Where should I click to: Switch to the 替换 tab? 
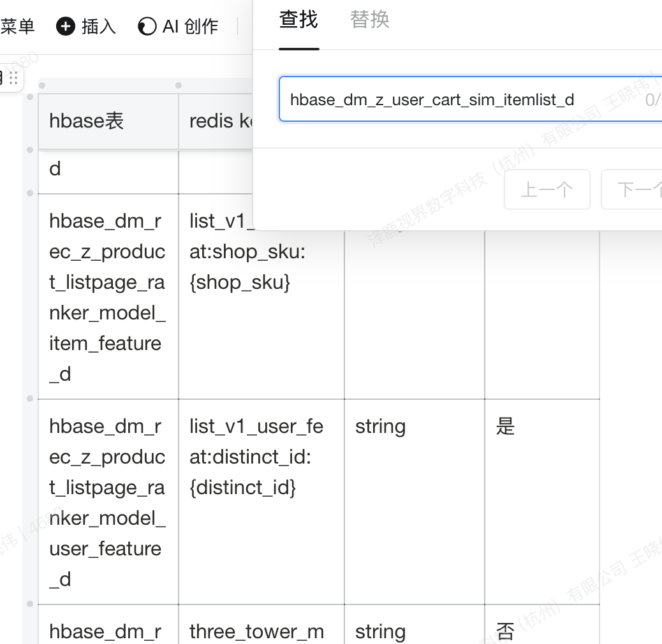370,19
